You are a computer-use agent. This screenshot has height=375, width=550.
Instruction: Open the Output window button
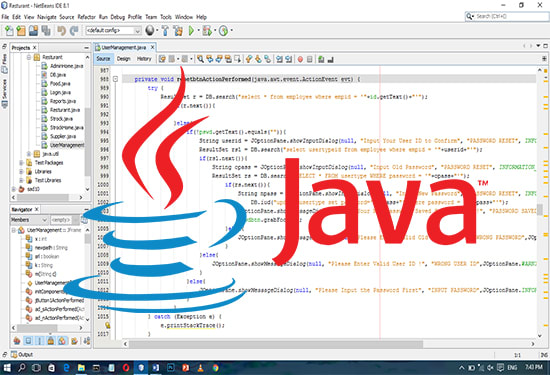(x=22, y=354)
